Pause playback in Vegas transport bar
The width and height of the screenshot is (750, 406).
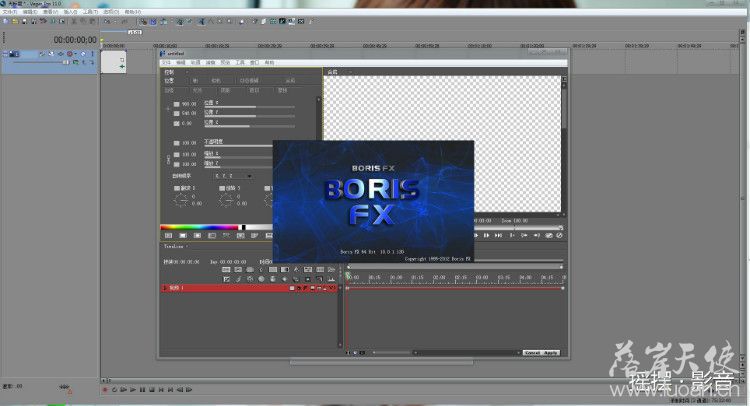coord(142,390)
